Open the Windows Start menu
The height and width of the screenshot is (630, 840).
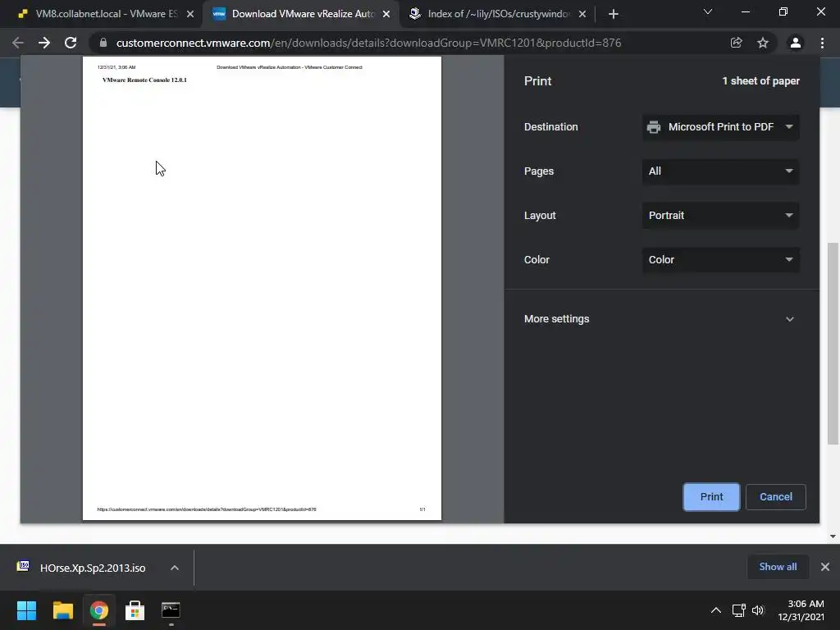[27, 610]
